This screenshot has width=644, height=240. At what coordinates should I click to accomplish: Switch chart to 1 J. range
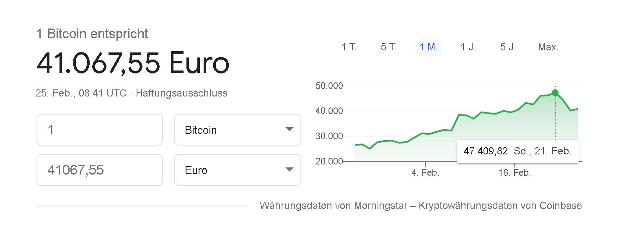(x=468, y=47)
